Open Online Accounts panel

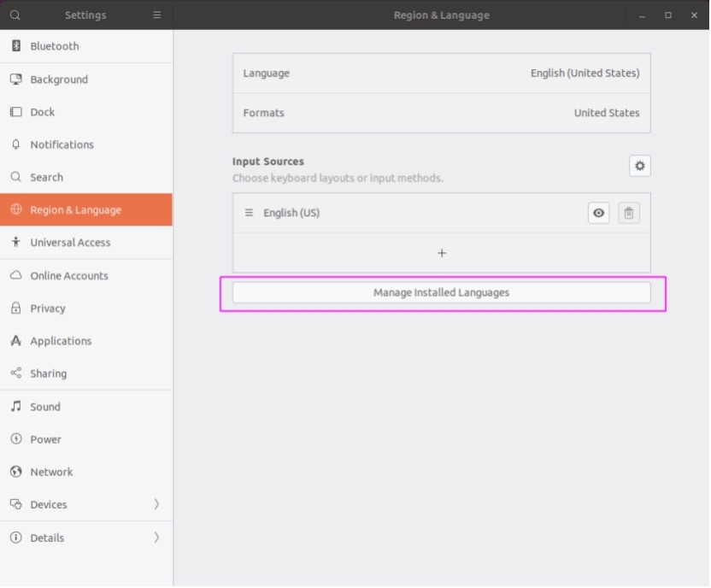86,276
